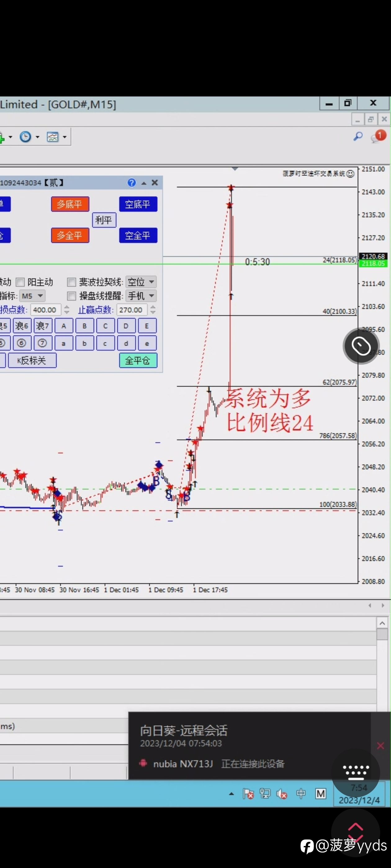Enable the 操盘线提醒 checkbox
Viewport: 391px width, 868px height.
coord(71,296)
